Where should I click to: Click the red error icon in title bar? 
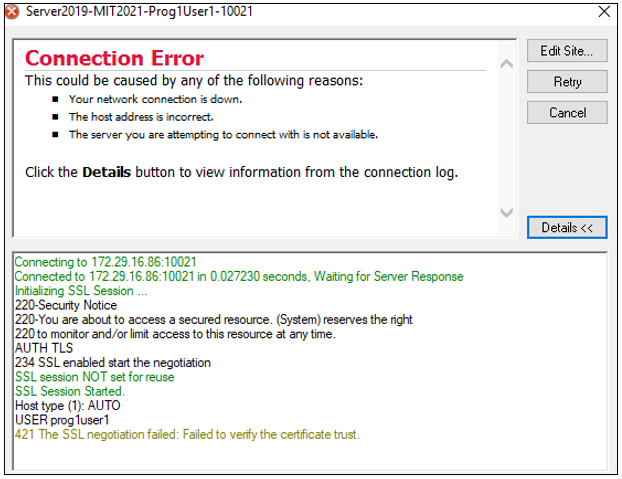[12, 12]
